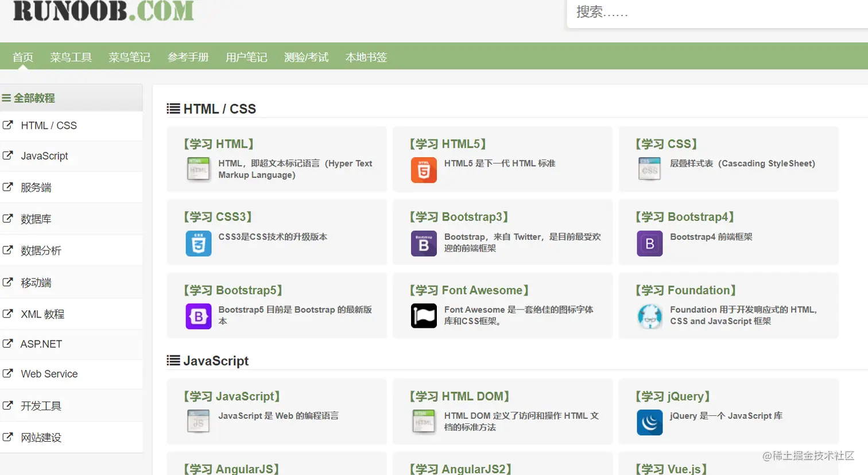Click external-link icon beside 数据分析
The width and height of the screenshot is (868, 475).
(8, 250)
